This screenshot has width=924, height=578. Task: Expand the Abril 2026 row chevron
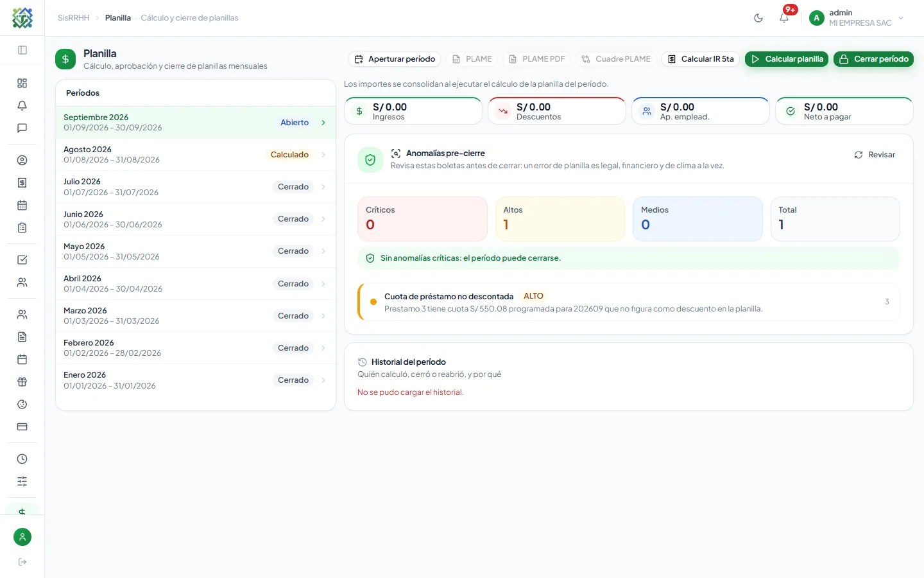coord(323,284)
